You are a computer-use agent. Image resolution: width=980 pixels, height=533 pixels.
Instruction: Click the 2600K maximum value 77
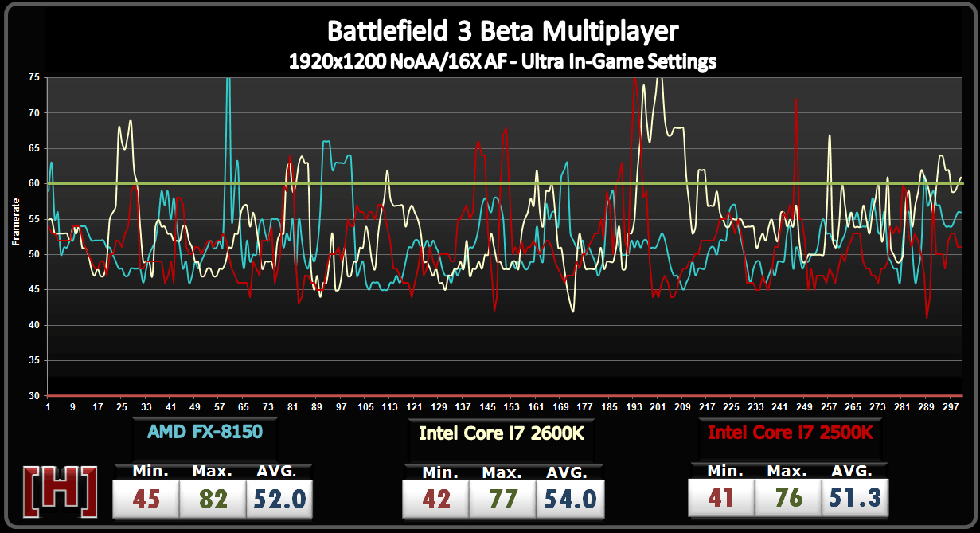[502, 499]
